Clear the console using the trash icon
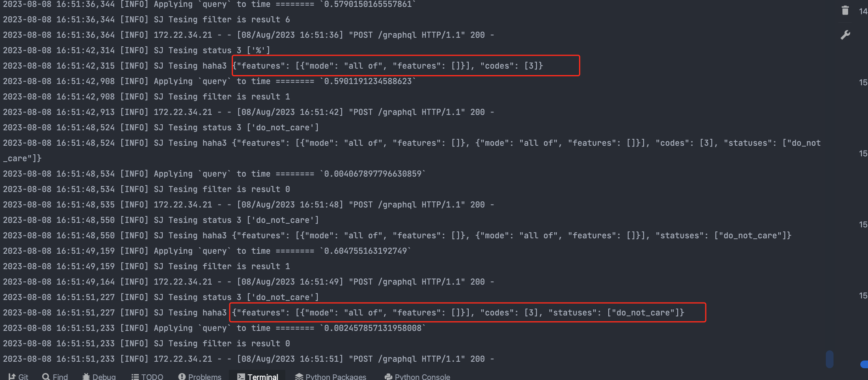The height and width of the screenshot is (380, 868). click(846, 11)
